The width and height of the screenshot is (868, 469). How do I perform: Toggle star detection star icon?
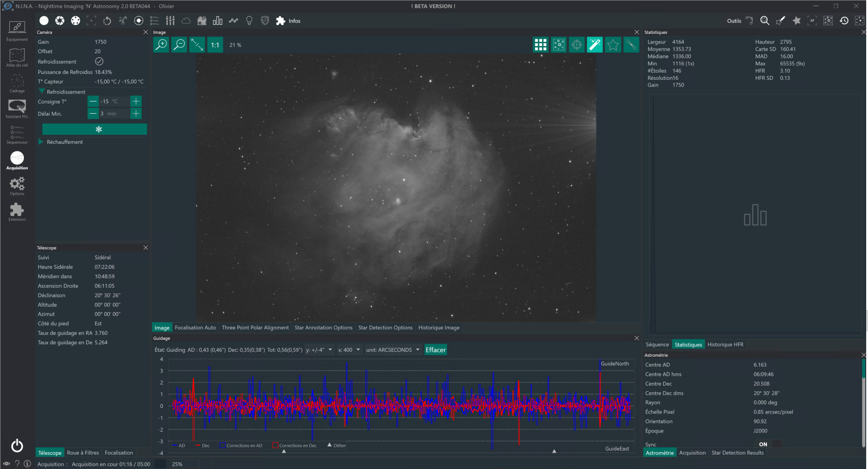click(x=613, y=45)
